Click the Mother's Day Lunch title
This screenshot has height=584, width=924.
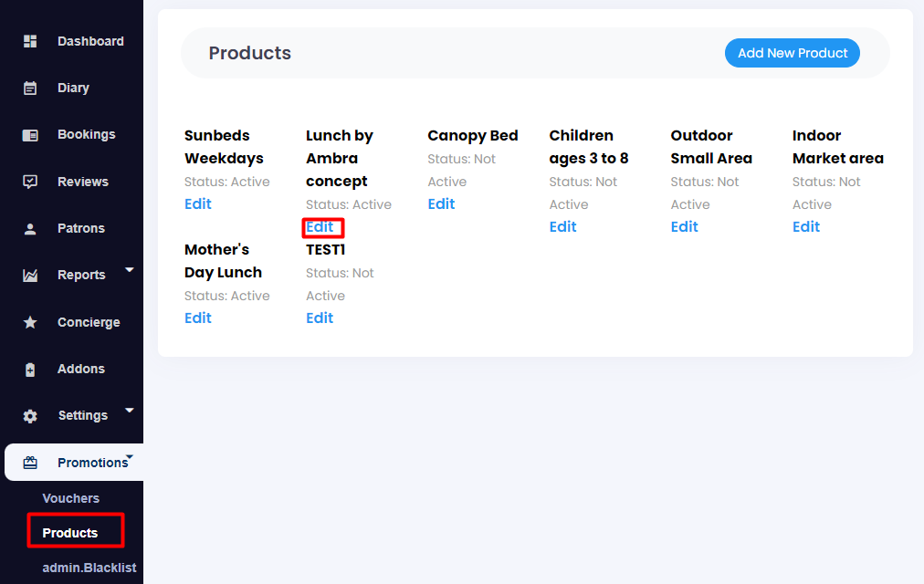(223, 261)
